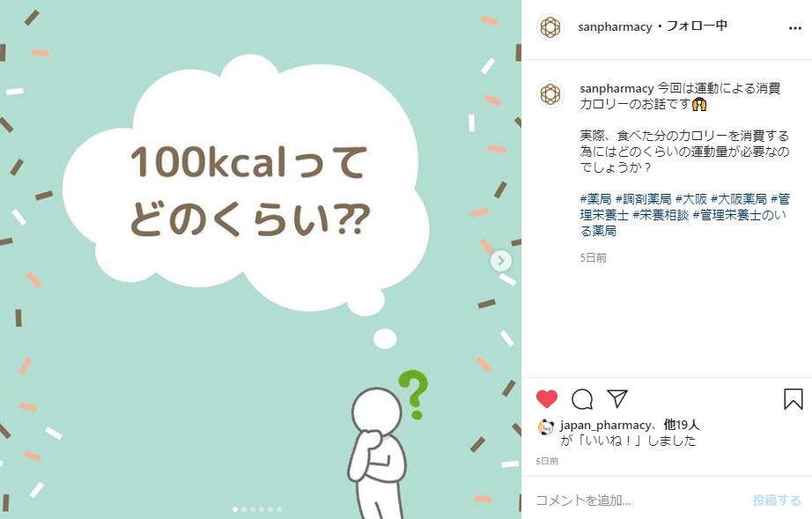Open japan_pharmacy profile from likes
Image resolution: width=812 pixels, height=519 pixels.
(605, 426)
